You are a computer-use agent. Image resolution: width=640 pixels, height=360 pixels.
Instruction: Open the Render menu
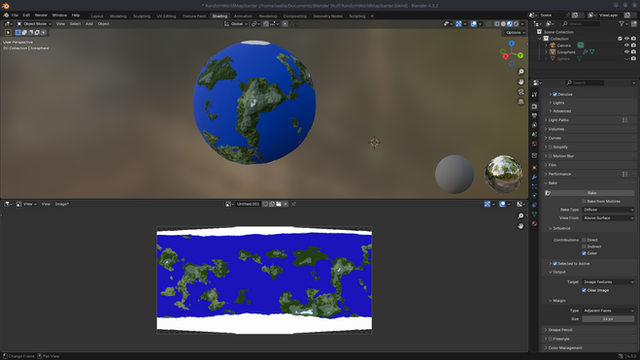pyautogui.click(x=41, y=15)
